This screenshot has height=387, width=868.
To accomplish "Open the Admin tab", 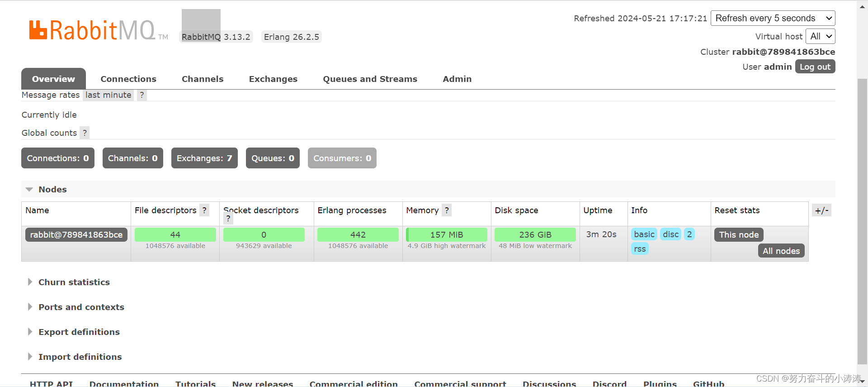I will [457, 79].
